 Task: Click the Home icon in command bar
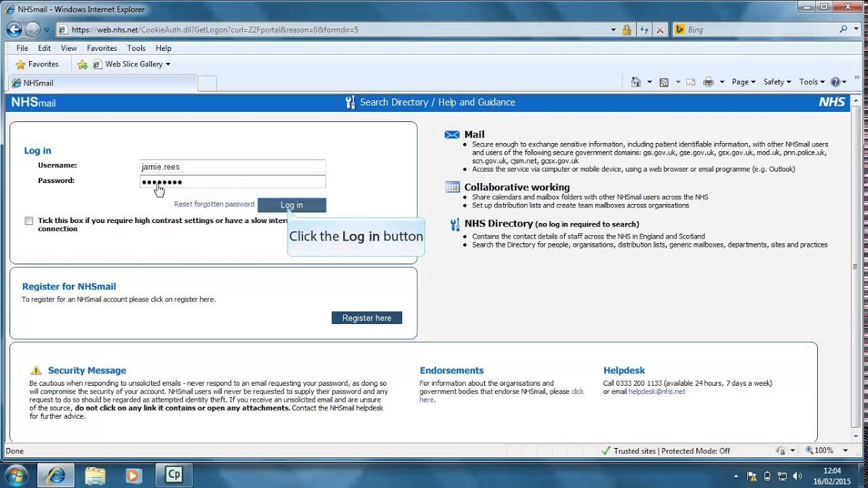pyautogui.click(x=635, y=82)
